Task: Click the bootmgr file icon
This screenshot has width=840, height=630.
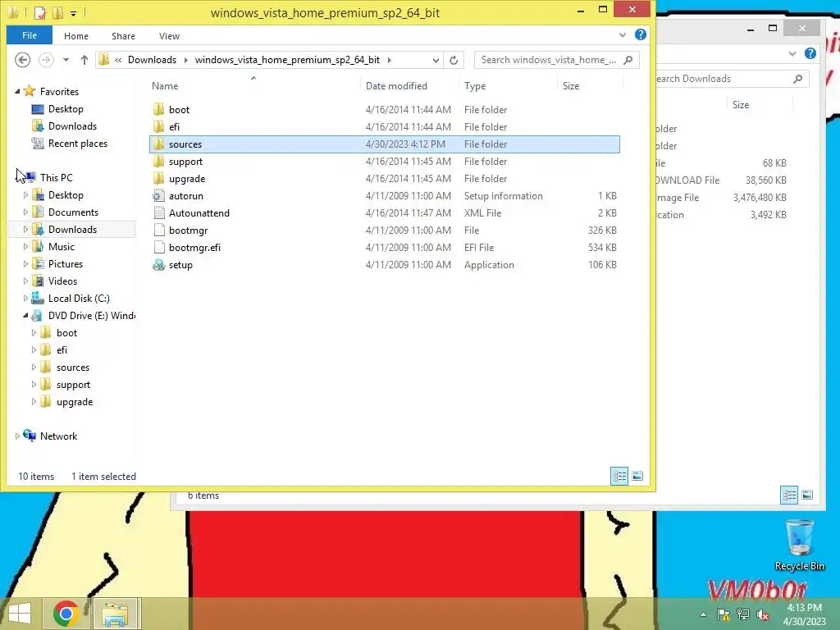Action: (158, 231)
